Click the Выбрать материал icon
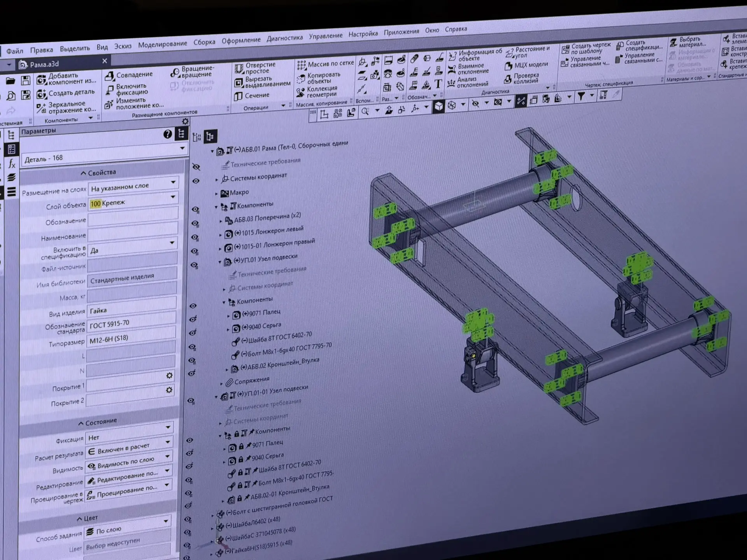Image resolution: width=747 pixels, height=560 pixels. coord(673,43)
